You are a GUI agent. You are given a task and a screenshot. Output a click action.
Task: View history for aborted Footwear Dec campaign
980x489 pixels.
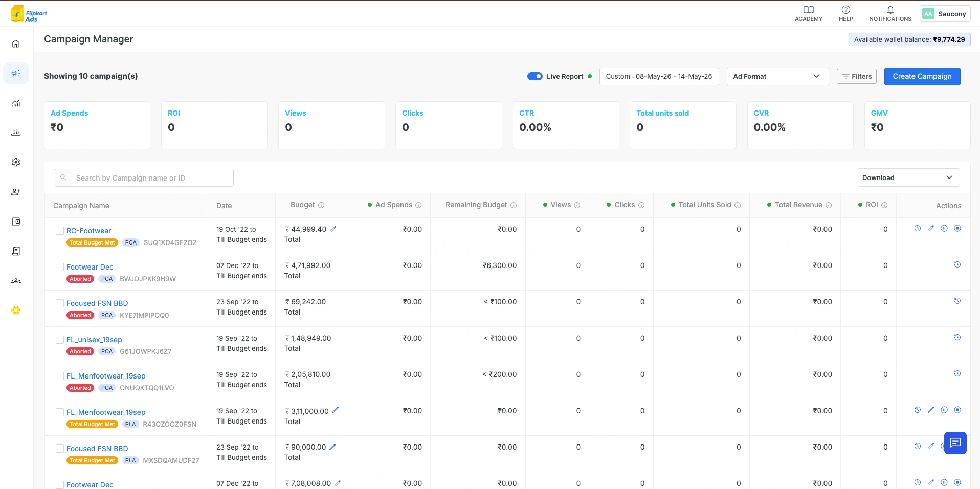[x=957, y=264]
